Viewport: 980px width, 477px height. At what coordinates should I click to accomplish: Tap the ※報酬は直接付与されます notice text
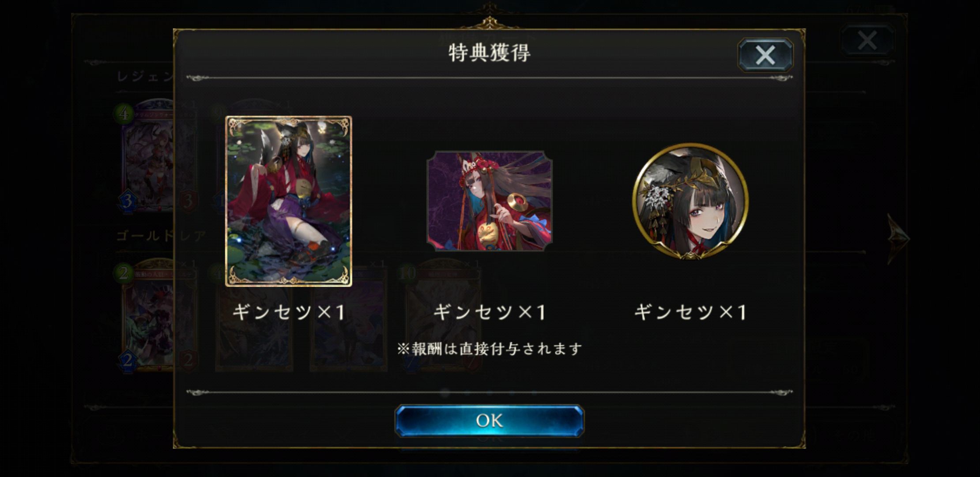tap(489, 349)
